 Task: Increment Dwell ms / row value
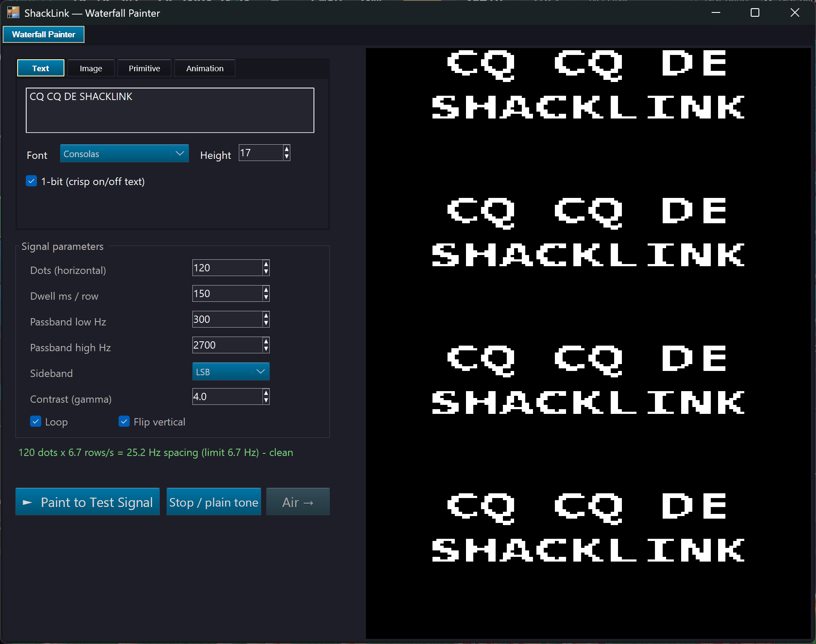click(266, 290)
